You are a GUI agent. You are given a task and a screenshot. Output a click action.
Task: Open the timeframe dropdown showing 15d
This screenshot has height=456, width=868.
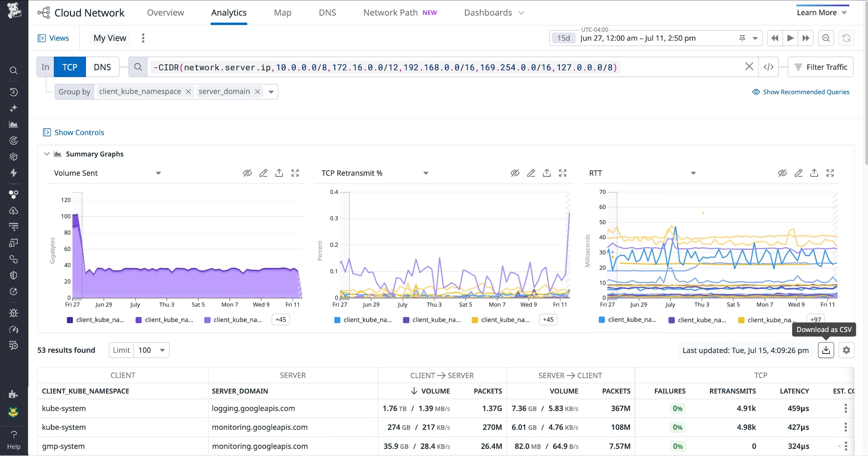(563, 38)
